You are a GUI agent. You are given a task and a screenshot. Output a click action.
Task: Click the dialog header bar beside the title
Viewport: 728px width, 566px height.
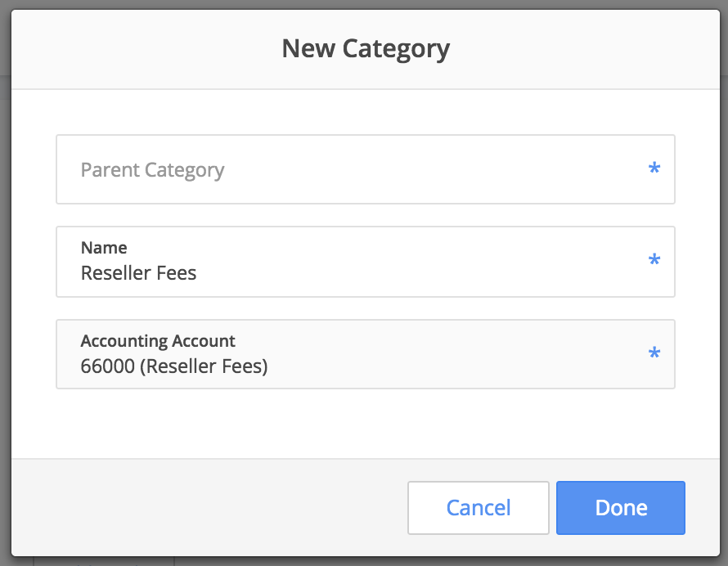139,49
